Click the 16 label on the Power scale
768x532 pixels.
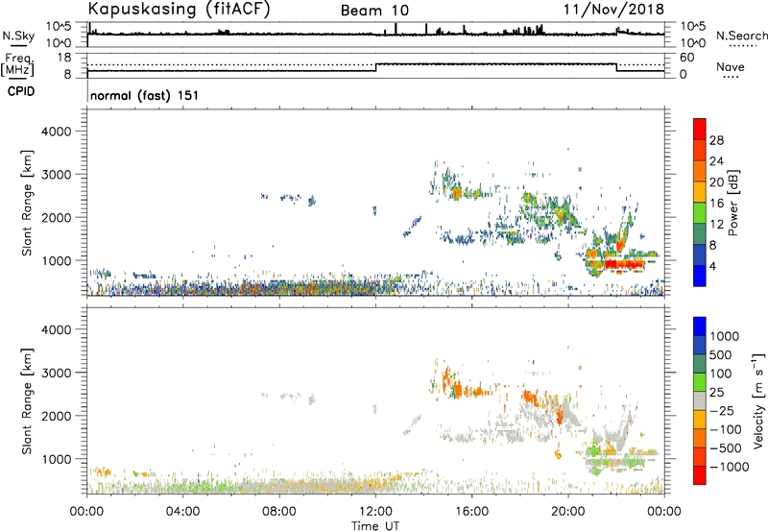716,204
